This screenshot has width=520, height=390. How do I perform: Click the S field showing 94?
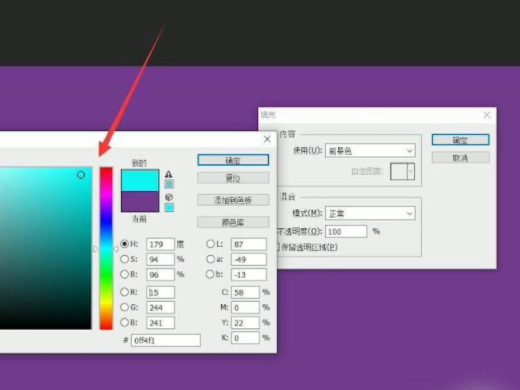click(x=160, y=259)
